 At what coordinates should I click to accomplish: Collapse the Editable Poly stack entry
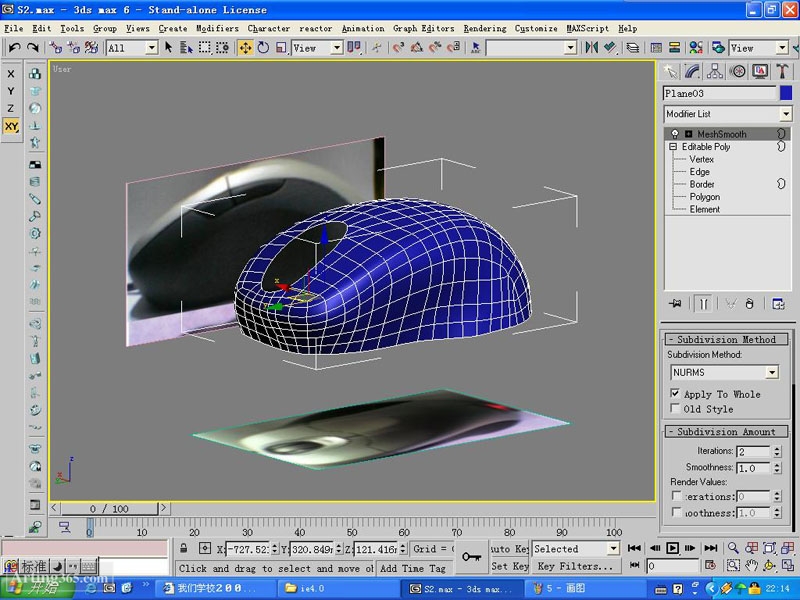pyautogui.click(x=672, y=146)
